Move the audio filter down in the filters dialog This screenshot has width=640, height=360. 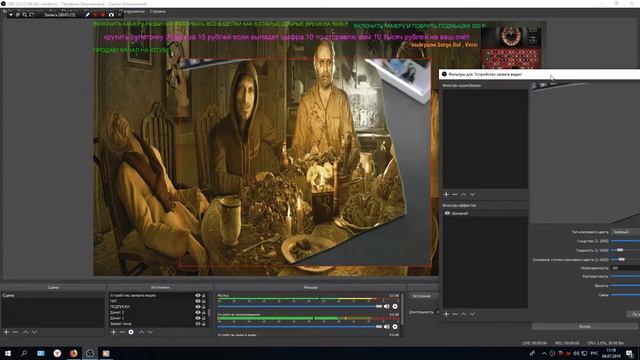point(472,195)
